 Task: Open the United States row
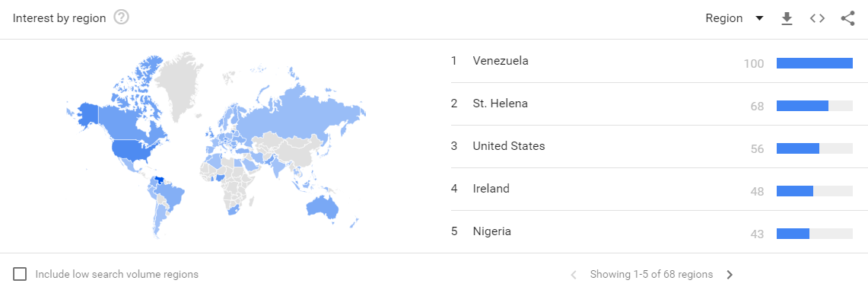651,147
